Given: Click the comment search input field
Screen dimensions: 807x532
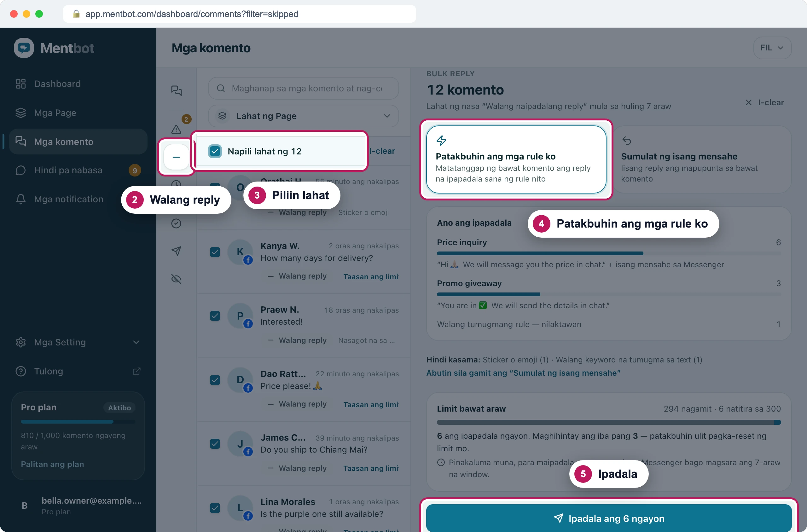Looking at the screenshot, I should coord(303,88).
